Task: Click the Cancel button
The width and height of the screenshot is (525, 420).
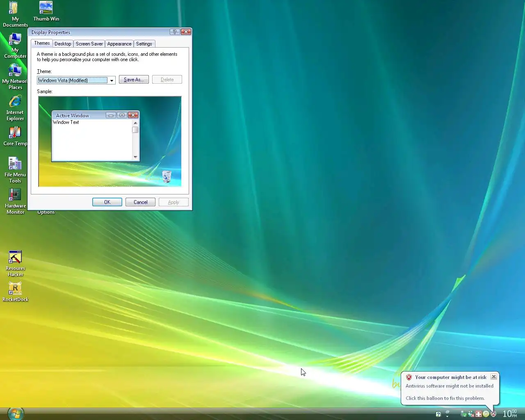Action: coord(140,202)
